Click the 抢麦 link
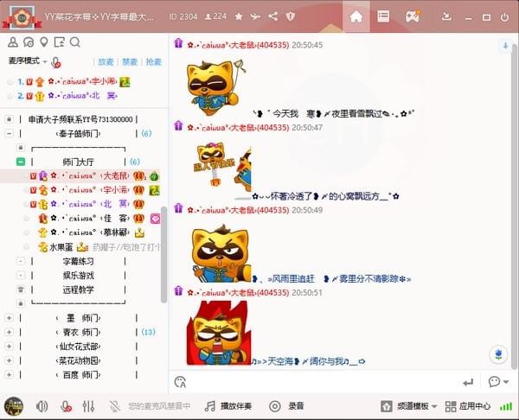Image resolution: width=519 pixels, height=420 pixels. pos(154,62)
